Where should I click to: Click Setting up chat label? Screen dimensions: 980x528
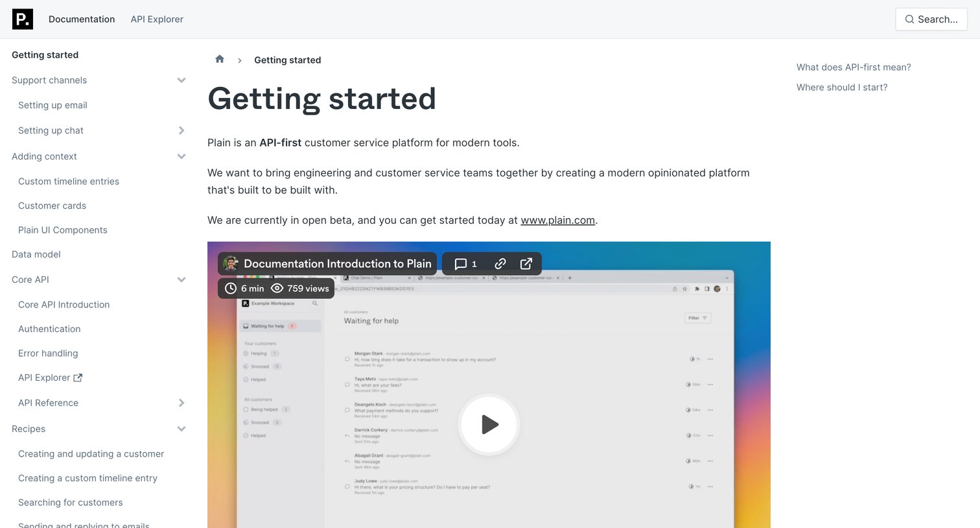51,130
